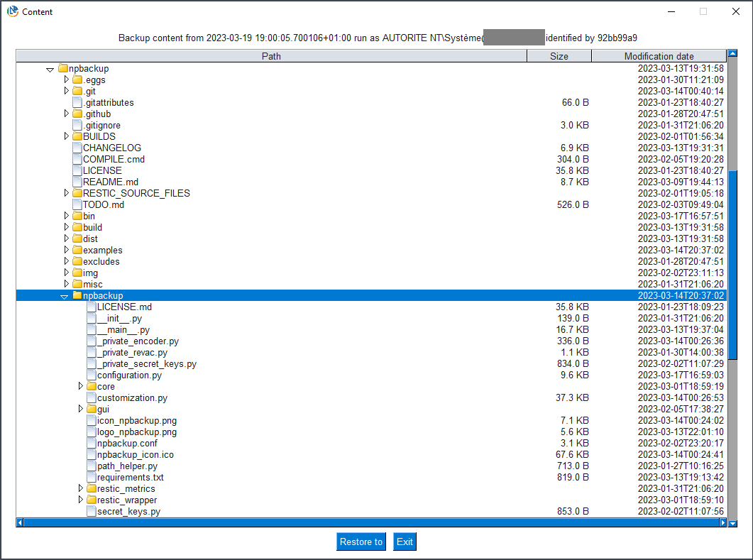Screen dimensions: 753x560
Task: Click the npbackup.conf file icon
Action: (92, 444)
